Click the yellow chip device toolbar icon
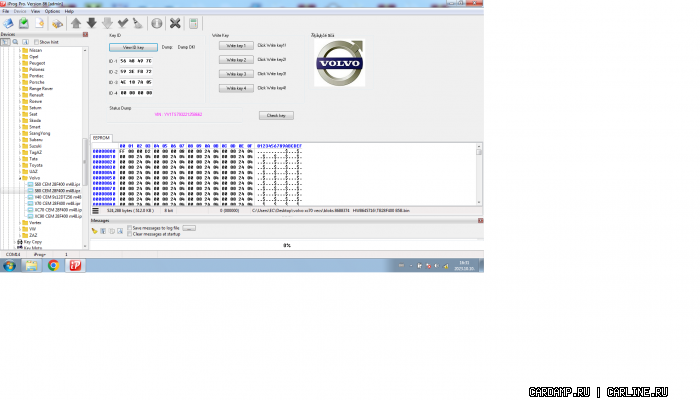 [x=57, y=24]
